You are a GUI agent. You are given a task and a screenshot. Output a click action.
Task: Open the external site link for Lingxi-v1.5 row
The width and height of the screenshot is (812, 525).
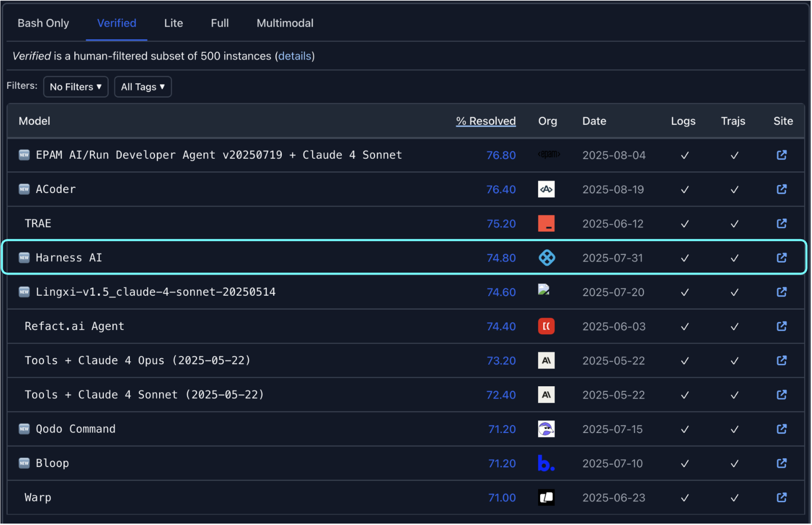(782, 292)
